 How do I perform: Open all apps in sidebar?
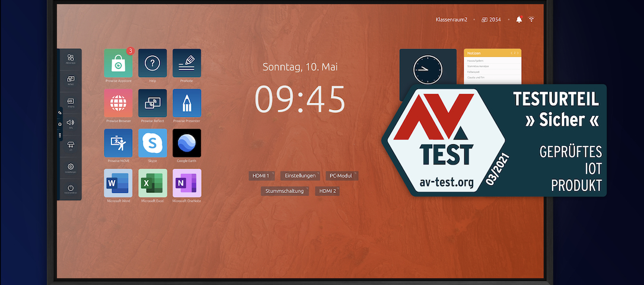click(71, 58)
